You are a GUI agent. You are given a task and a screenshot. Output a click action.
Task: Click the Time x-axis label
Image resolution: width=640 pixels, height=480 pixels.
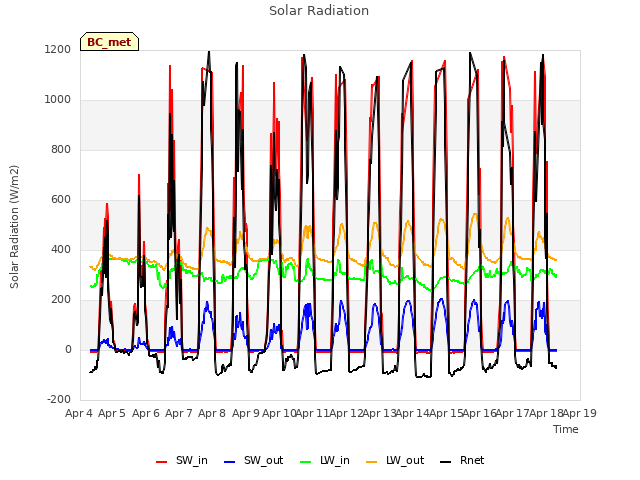click(x=566, y=429)
